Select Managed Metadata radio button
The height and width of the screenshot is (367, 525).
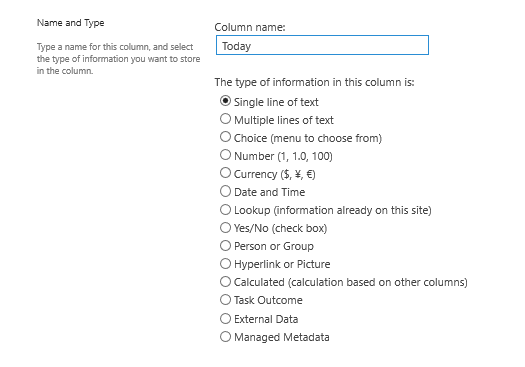pos(225,337)
